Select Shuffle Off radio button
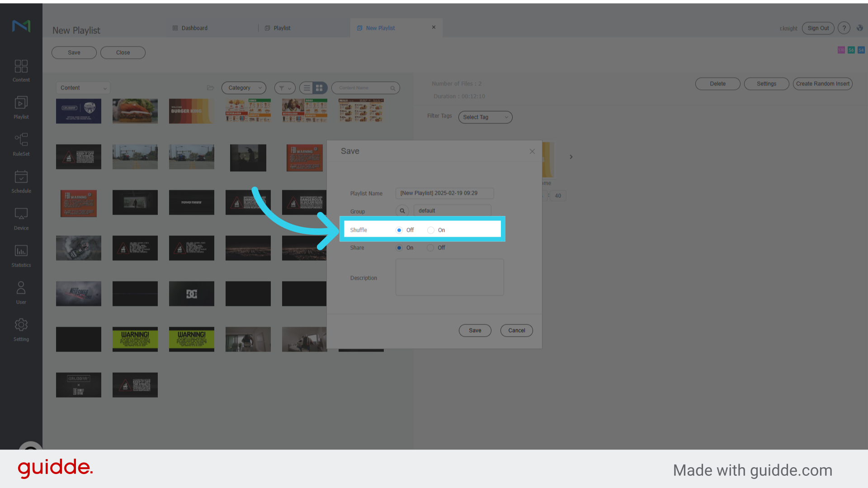Screen dimensions: 868x488 click(399, 230)
